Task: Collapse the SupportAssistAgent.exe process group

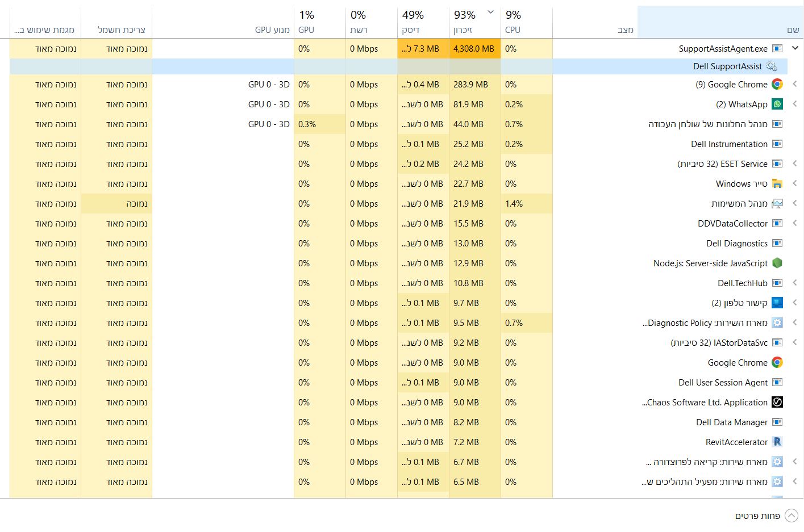Action: click(x=795, y=49)
